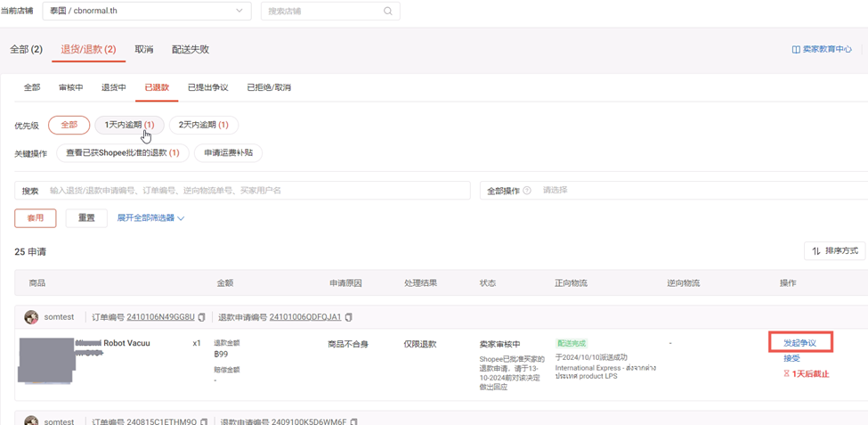Click the somtest buyer avatar
The height and width of the screenshot is (425, 868).
[31, 317]
